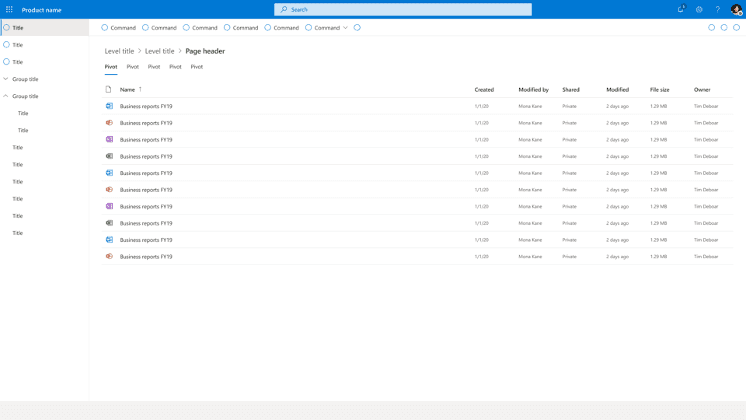Screen dimensions: 746x420
Task: Click the magnifier icon in Search box
Action: [x=284, y=10]
